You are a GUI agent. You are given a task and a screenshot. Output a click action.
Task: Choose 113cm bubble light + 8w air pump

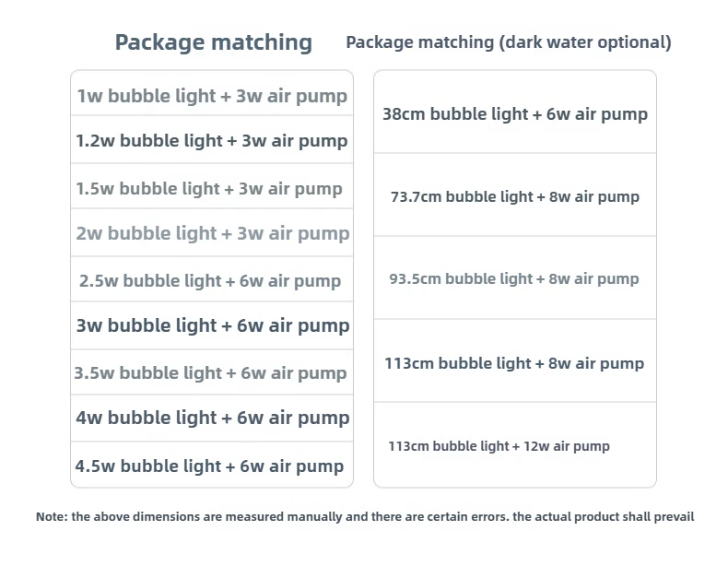click(515, 360)
